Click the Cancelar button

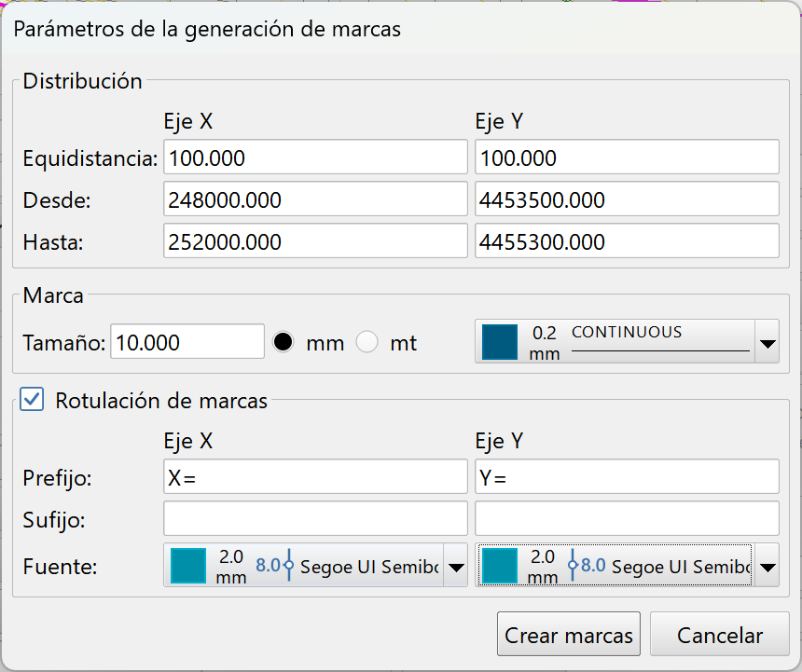[x=719, y=634]
